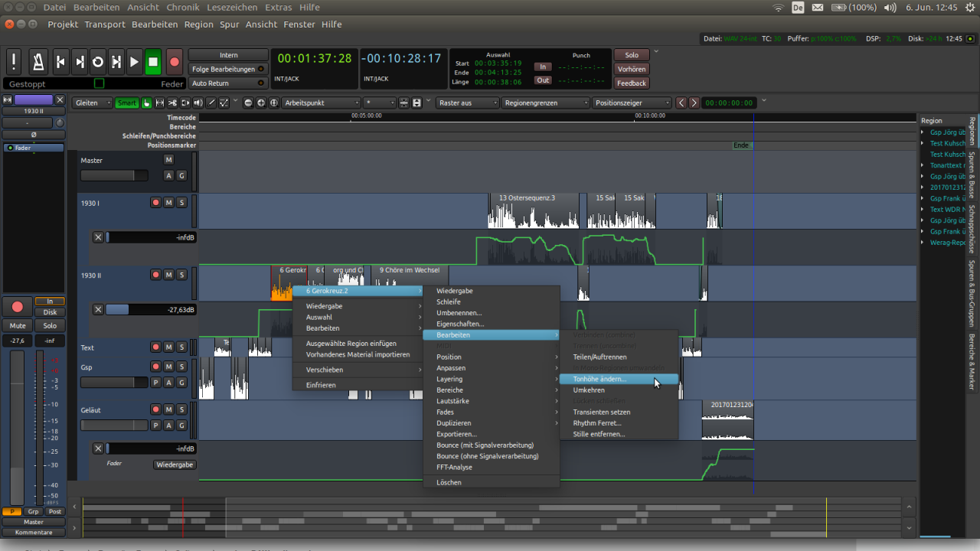Select the draw pencil tool
The height and width of the screenshot is (551, 980).
pyautogui.click(x=211, y=103)
